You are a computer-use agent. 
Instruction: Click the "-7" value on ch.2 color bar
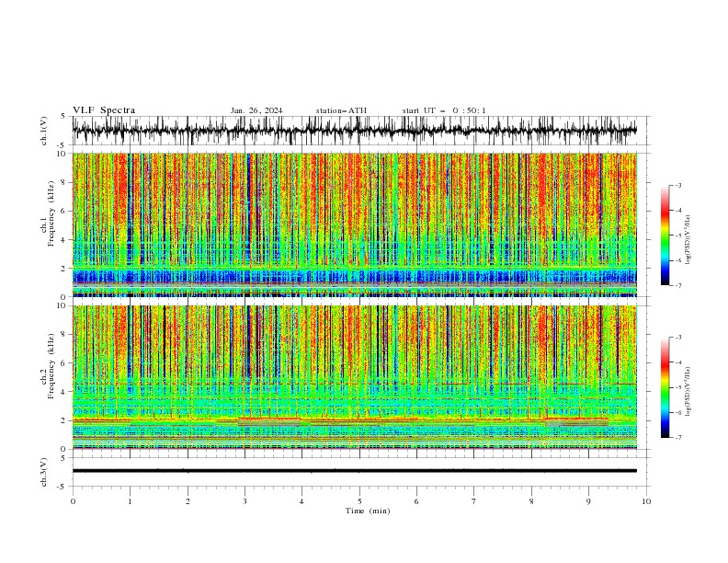(x=678, y=438)
